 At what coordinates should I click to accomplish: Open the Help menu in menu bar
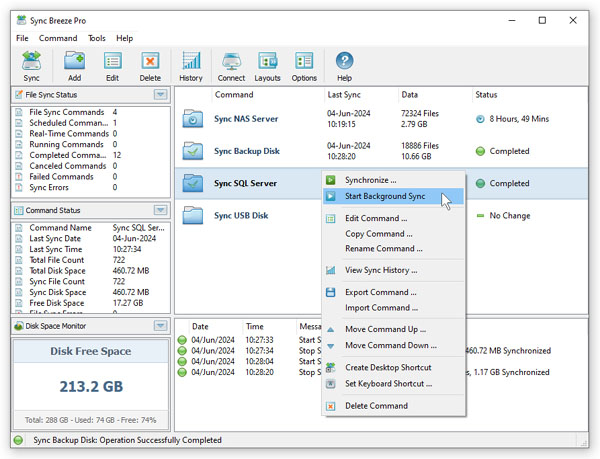click(x=124, y=38)
